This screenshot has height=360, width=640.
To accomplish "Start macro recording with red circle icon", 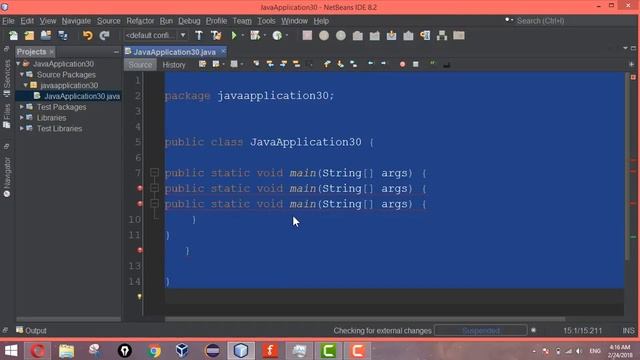I will (402, 64).
